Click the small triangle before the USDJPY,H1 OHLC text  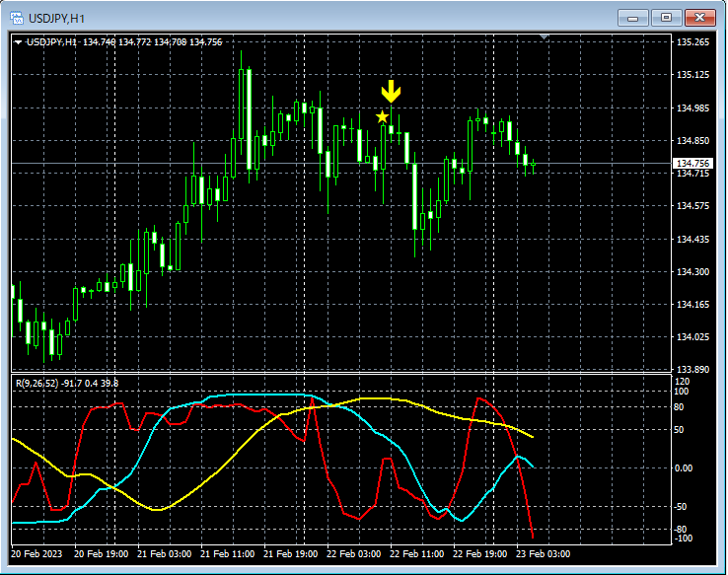18,42
